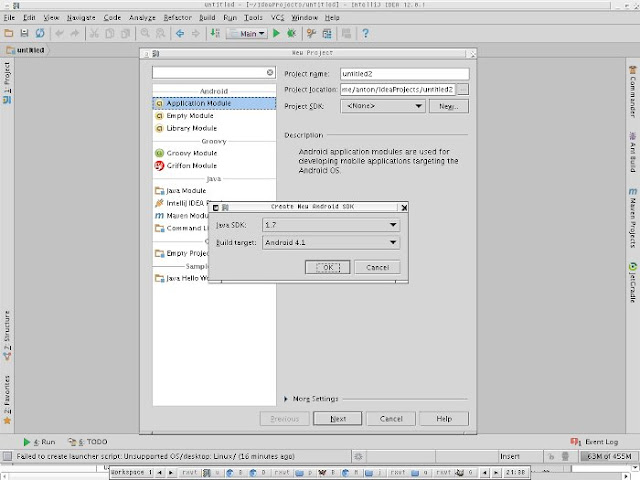This screenshot has width=640, height=480.
Task: Open the Refactor menu
Action: 177,18
